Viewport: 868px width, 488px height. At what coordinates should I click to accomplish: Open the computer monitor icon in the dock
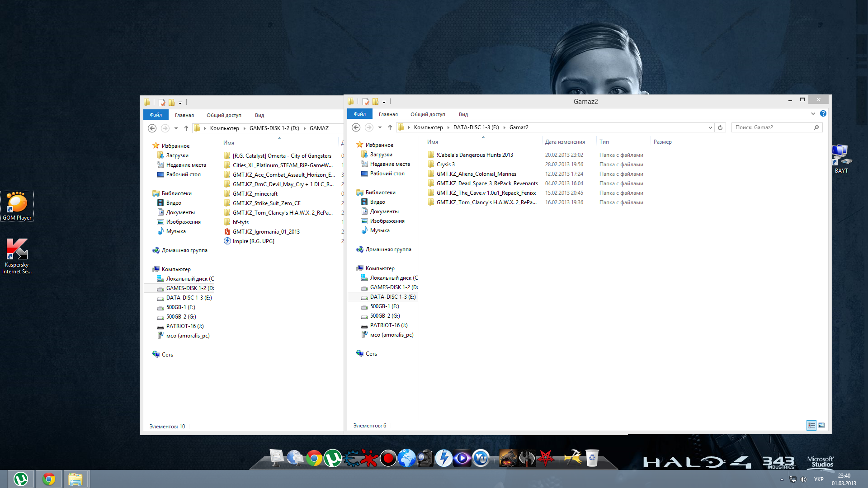[x=277, y=458]
